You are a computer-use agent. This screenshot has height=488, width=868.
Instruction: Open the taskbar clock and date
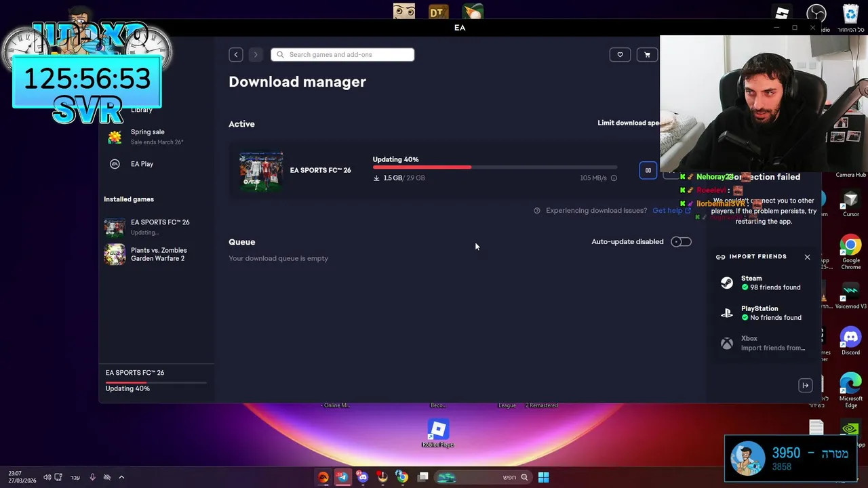22,477
